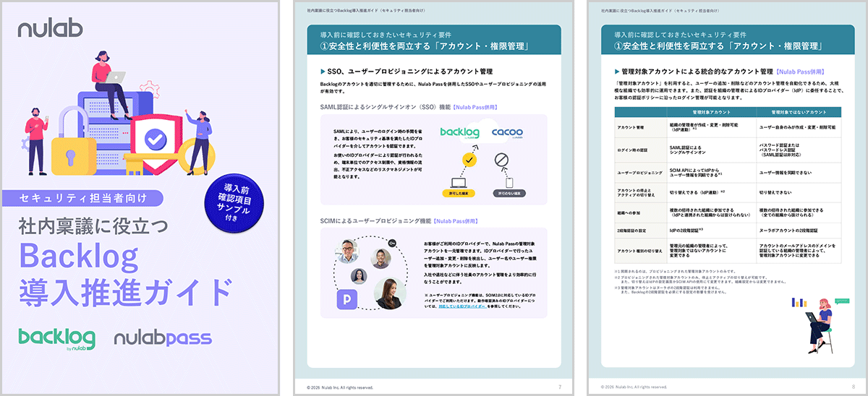Click the purple nulabpass logo on the cover

pos(163,337)
